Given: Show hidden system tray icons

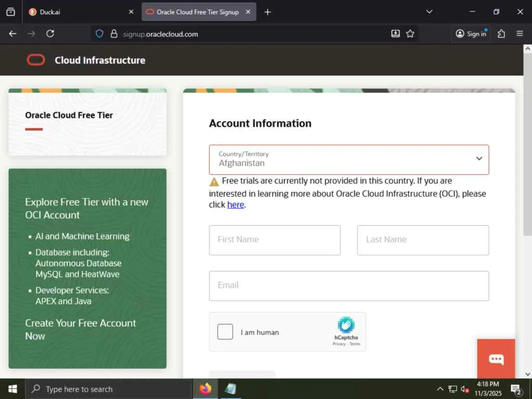Looking at the screenshot, I should pyautogui.click(x=440, y=389).
